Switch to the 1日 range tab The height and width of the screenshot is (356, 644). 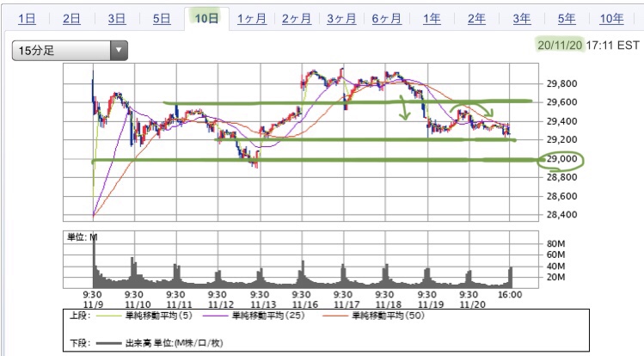[27, 18]
